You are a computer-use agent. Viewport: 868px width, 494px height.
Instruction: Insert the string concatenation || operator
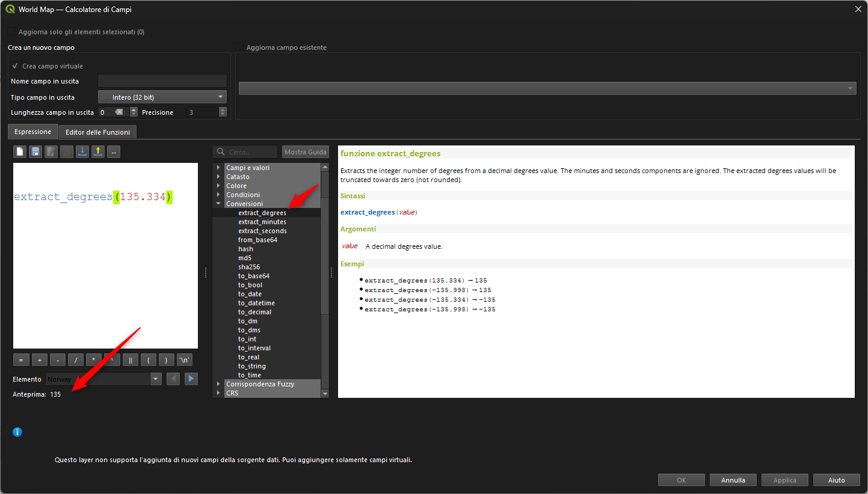(131, 361)
